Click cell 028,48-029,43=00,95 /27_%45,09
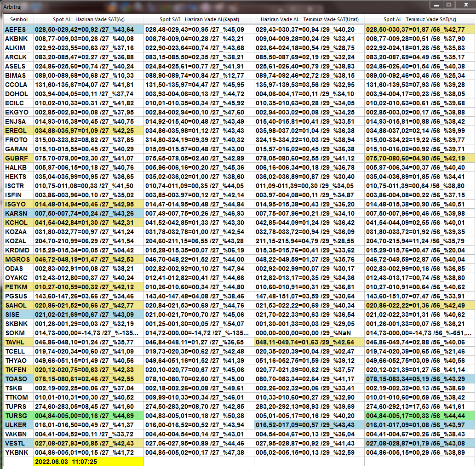Viewport: 476px width, 469px height. 199,29
